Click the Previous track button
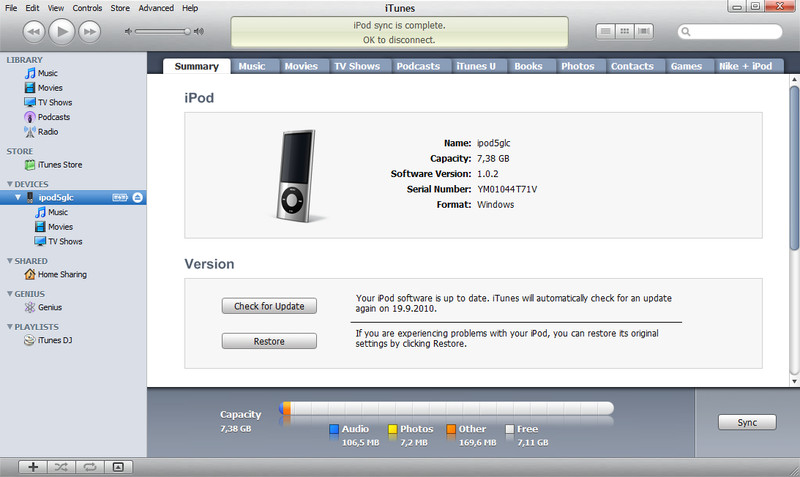 coord(34,32)
